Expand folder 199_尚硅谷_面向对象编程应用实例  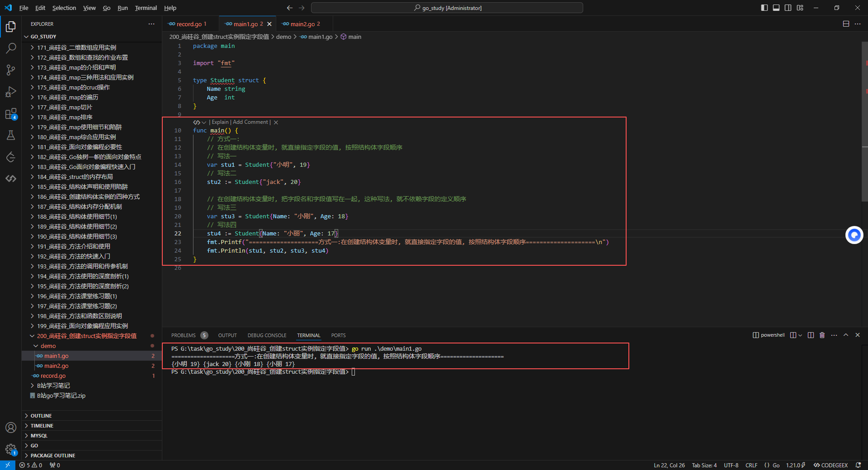click(92, 326)
